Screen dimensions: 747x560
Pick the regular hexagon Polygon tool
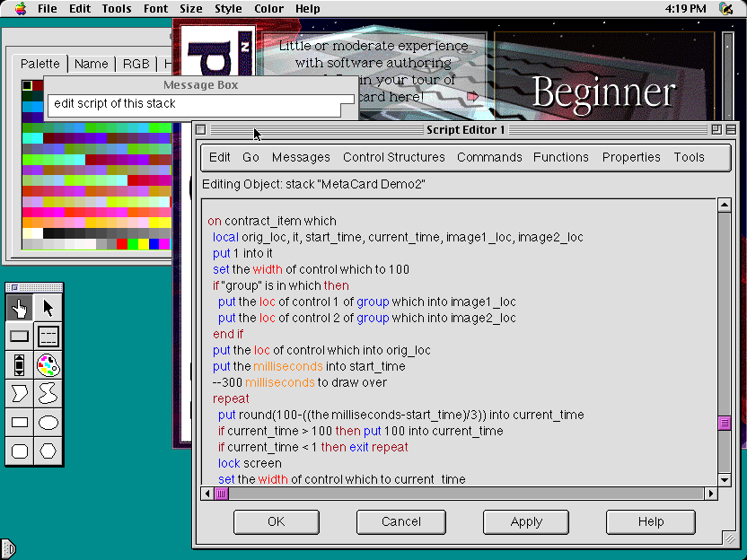pyautogui.click(x=48, y=451)
